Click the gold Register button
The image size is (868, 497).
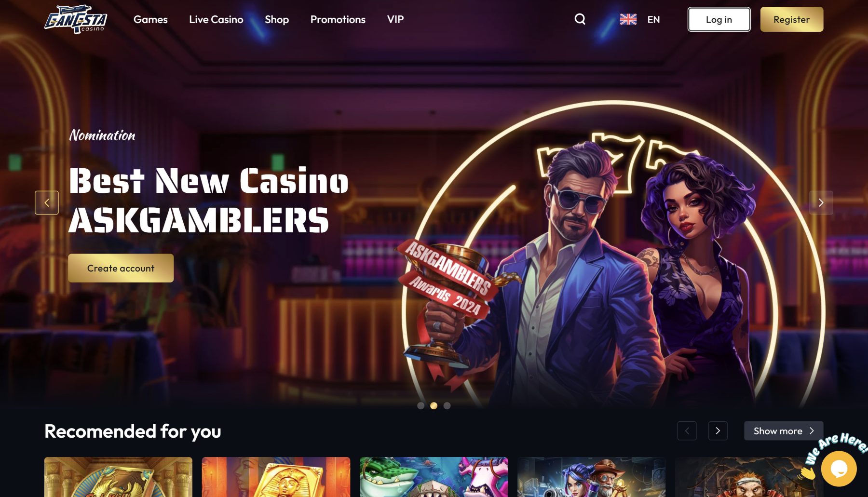pos(792,19)
